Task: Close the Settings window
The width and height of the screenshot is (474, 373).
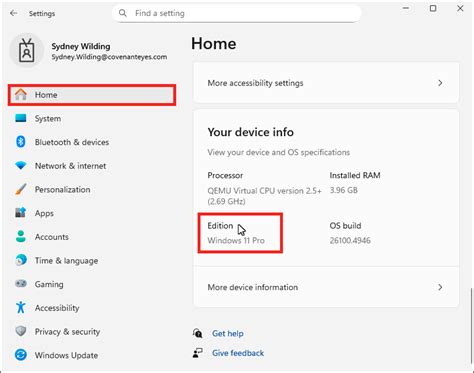Action: 460,8
